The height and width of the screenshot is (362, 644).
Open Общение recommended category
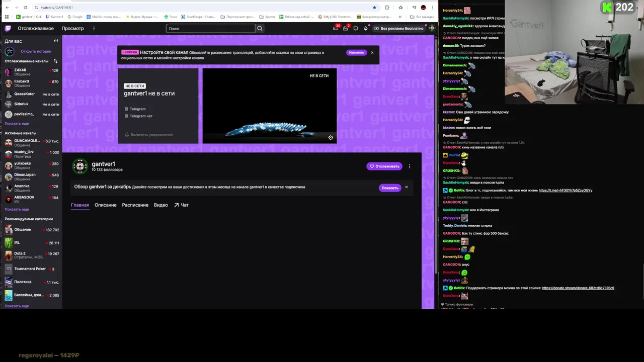pos(31,230)
